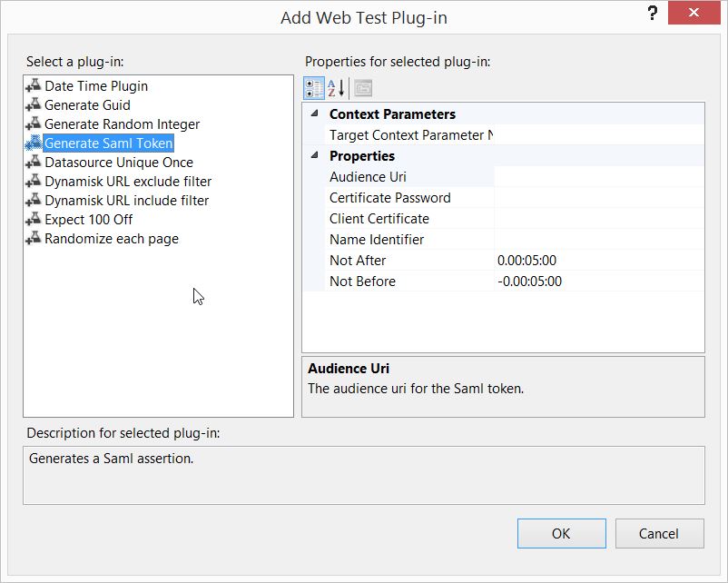Open the Property Pages toolbar button
This screenshot has width=728, height=583.
(363, 88)
